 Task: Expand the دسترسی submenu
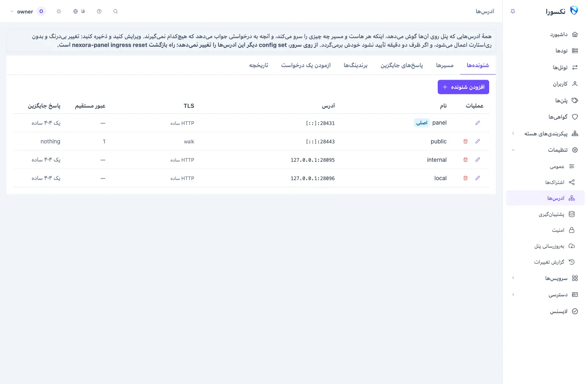click(545, 295)
